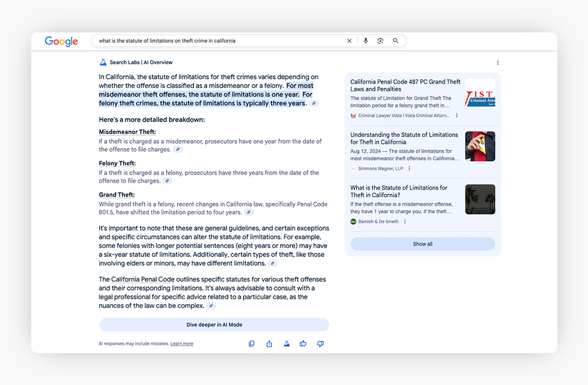Viewport: 588px width, 385px height.
Task: Open options for Bamieh & De Smeth source
Action: [405, 222]
